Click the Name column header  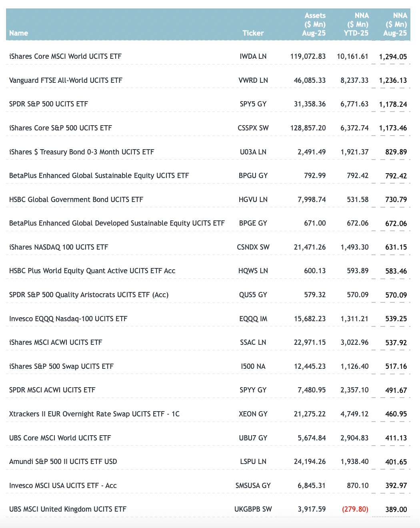[19, 33]
